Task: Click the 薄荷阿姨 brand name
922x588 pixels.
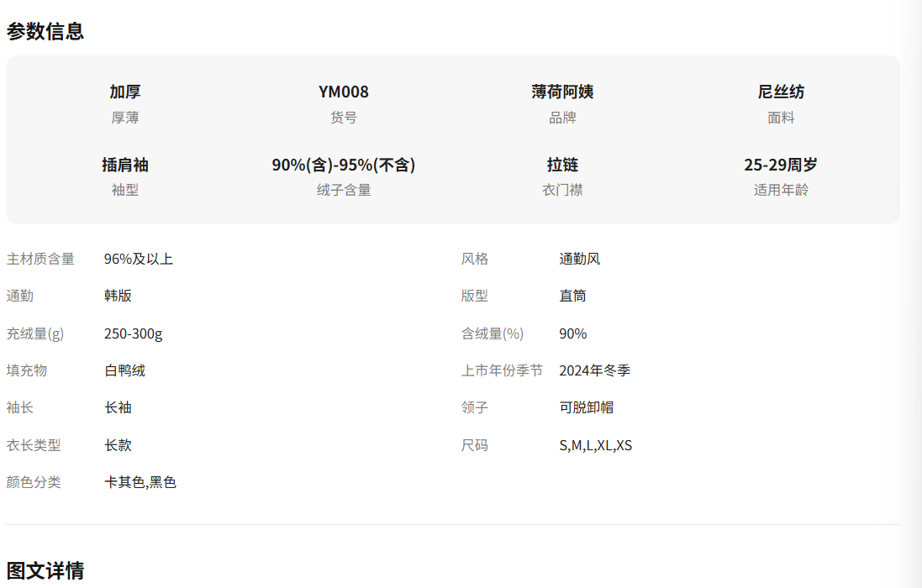Action: tap(562, 92)
